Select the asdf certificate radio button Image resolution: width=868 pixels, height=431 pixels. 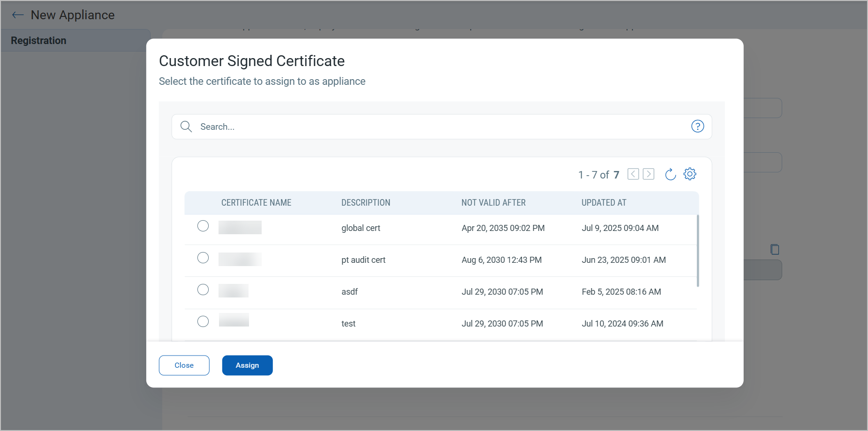point(203,290)
